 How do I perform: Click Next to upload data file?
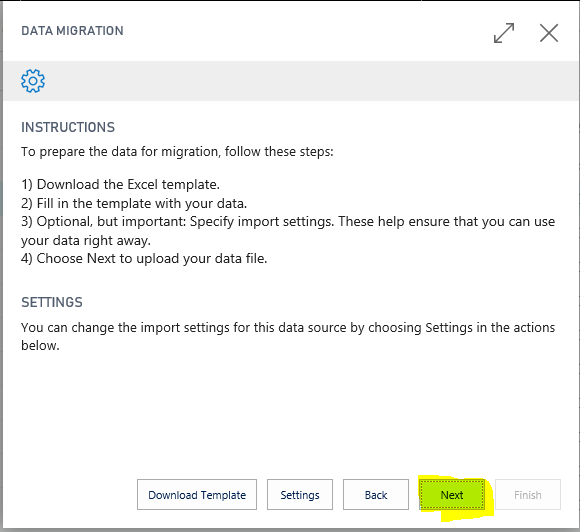coord(452,495)
